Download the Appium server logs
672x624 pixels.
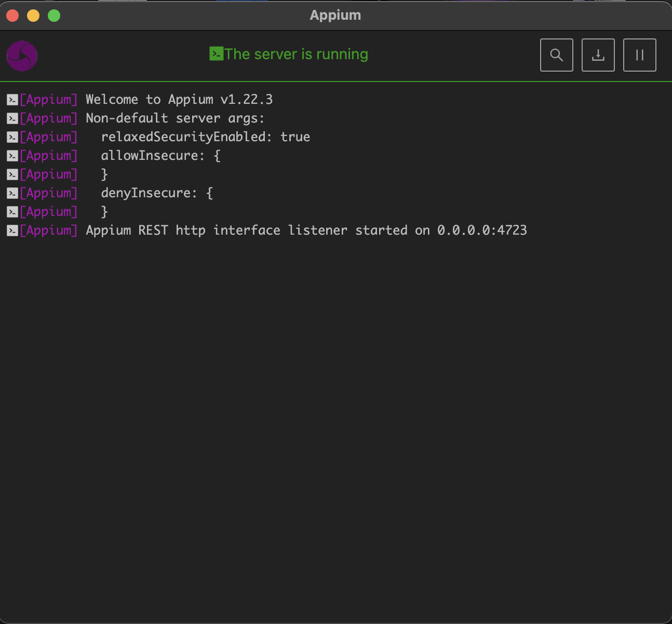tap(598, 55)
